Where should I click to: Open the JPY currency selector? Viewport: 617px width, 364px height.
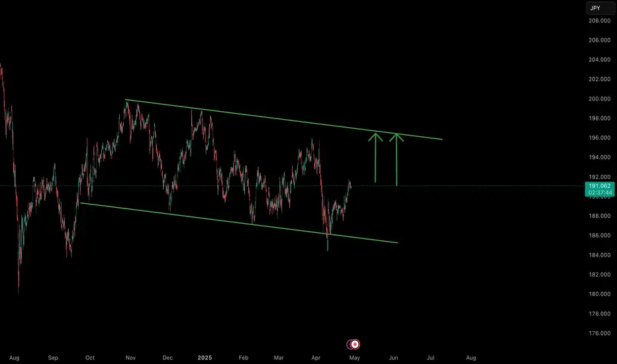click(600, 8)
